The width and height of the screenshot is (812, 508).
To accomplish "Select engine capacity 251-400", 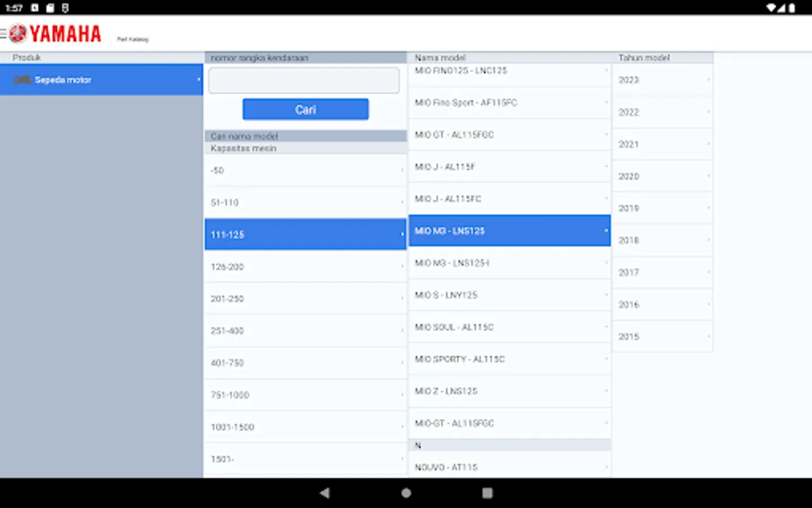I will pyautogui.click(x=305, y=331).
